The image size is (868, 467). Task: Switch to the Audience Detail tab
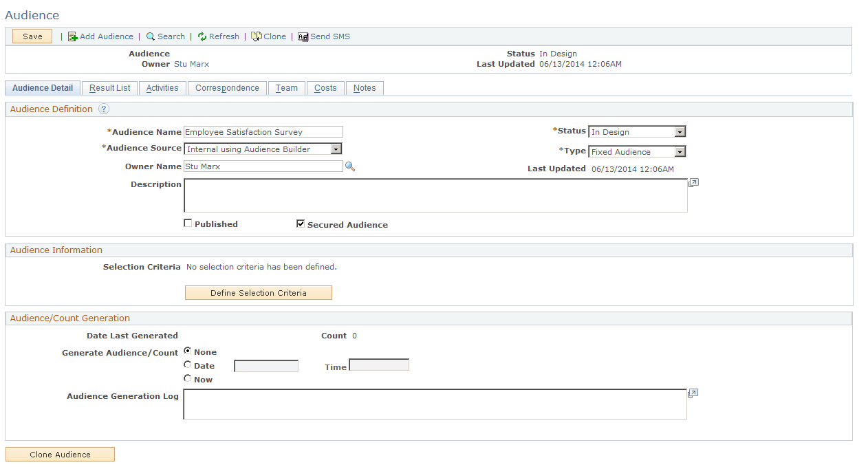point(43,88)
